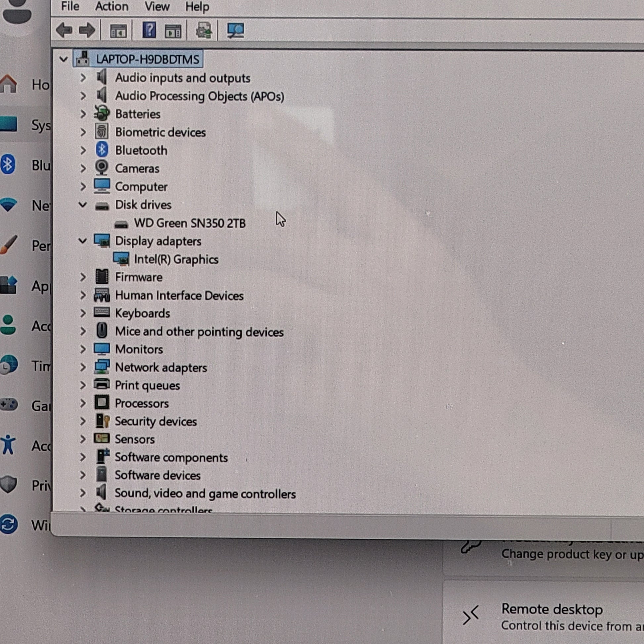Collapse the Display adapters category
644x644 pixels.
click(82, 241)
